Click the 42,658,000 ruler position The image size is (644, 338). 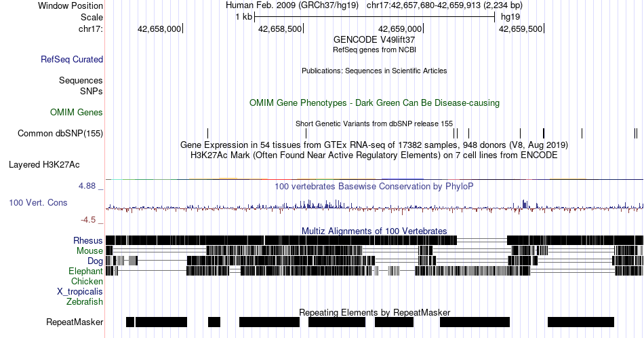[160, 29]
